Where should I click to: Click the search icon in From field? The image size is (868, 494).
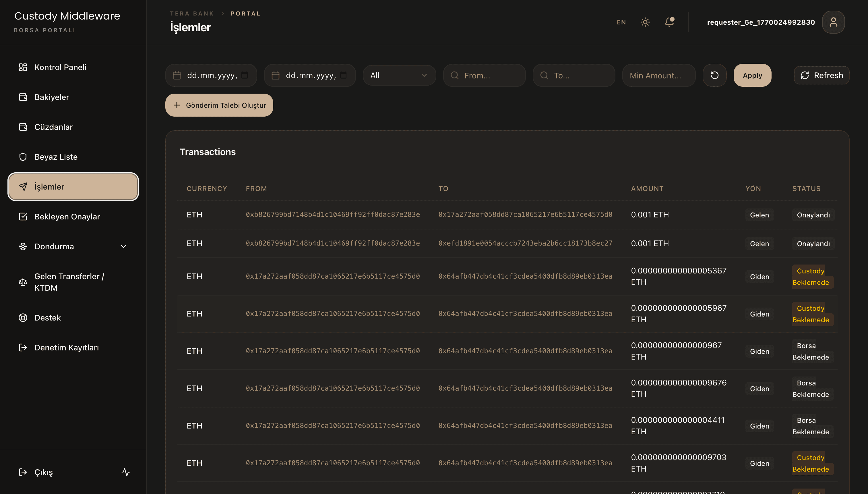click(x=454, y=75)
